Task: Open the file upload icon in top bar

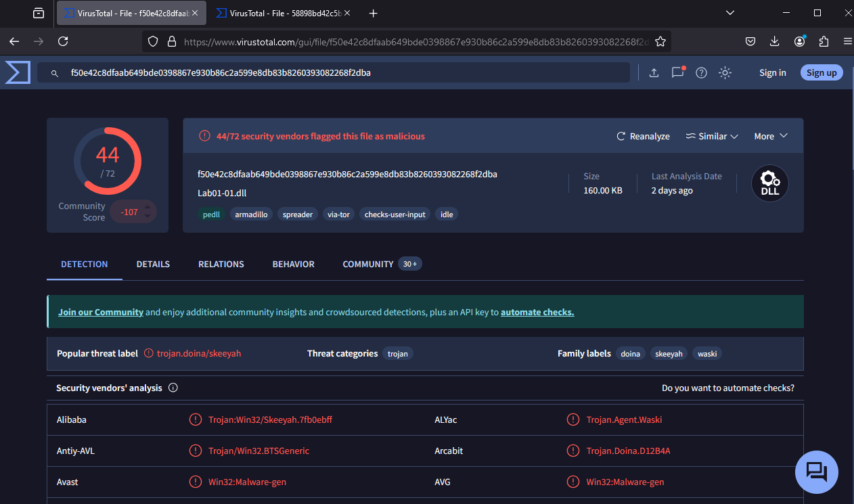Action: tap(654, 72)
